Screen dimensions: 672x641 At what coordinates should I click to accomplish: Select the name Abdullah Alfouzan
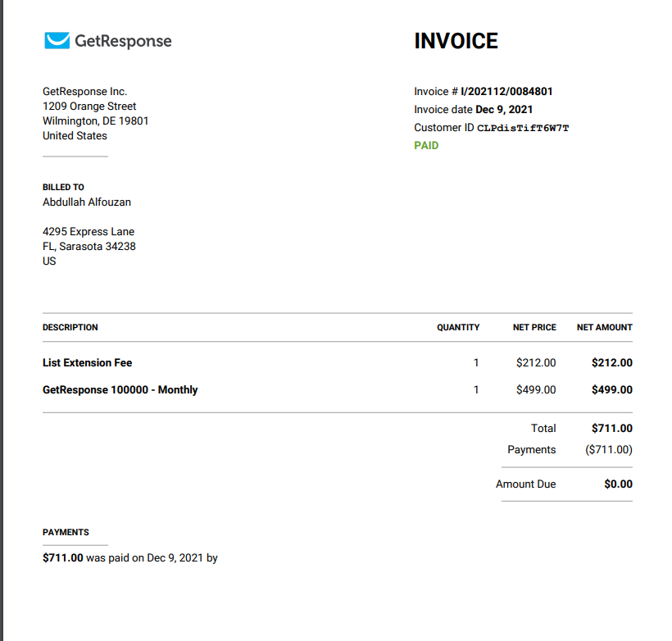87,202
